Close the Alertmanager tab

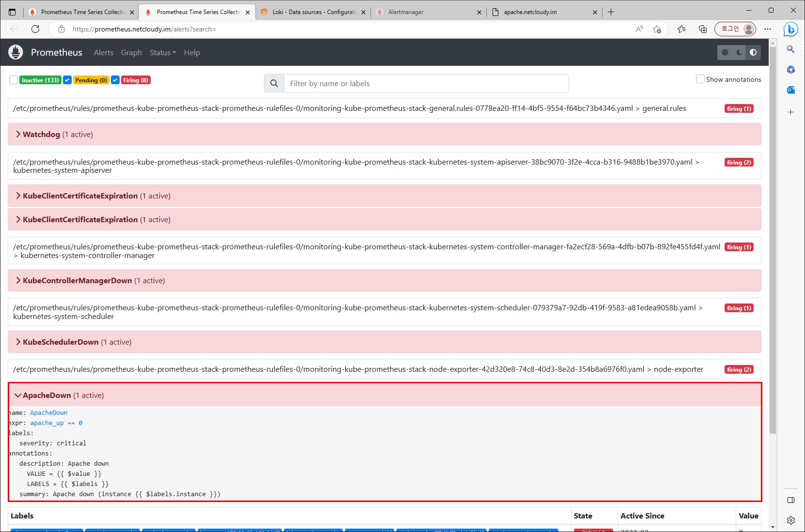(x=479, y=12)
